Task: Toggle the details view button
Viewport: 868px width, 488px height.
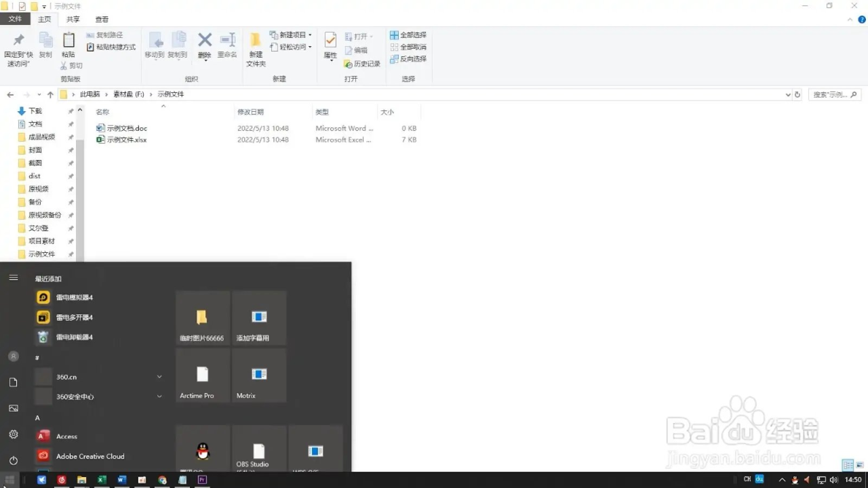Action: tap(847, 465)
